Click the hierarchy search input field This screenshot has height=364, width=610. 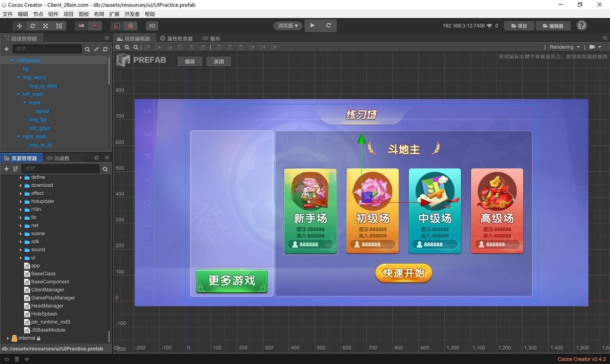pos(47,49)
